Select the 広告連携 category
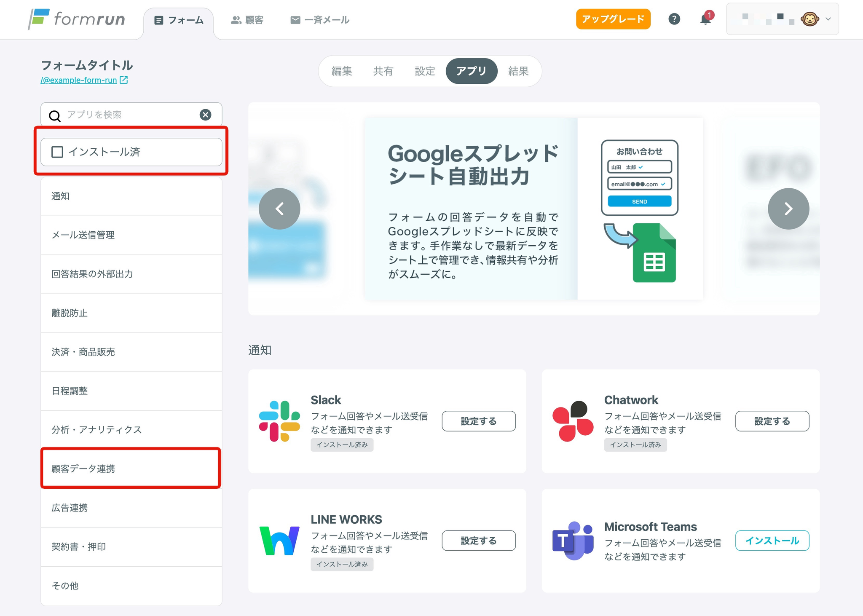This screenshot has width=863, height=616. point(131,508)
